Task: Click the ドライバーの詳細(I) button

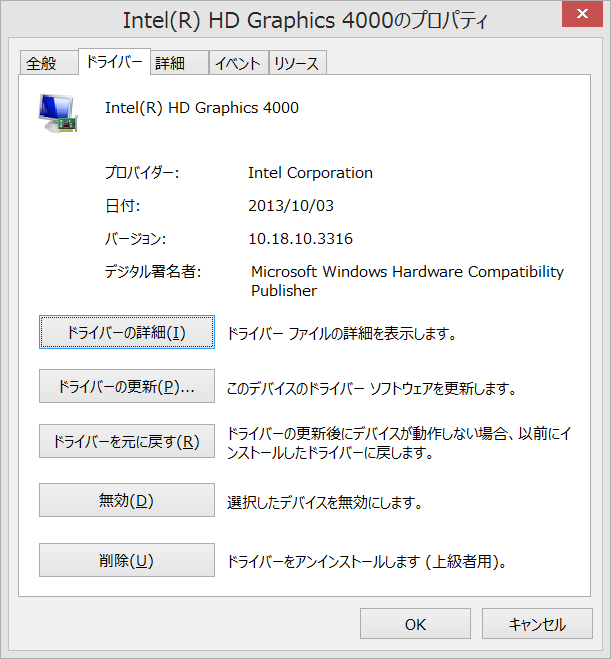Action: click(127, 332)
